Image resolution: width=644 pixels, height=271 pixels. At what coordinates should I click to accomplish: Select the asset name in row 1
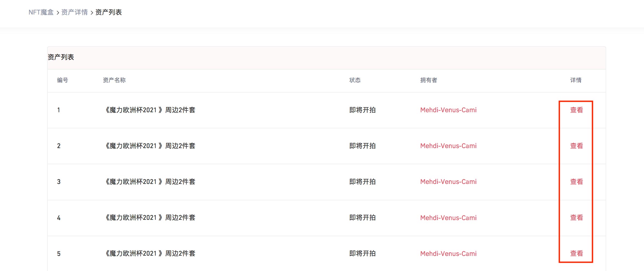pos(150,110)
